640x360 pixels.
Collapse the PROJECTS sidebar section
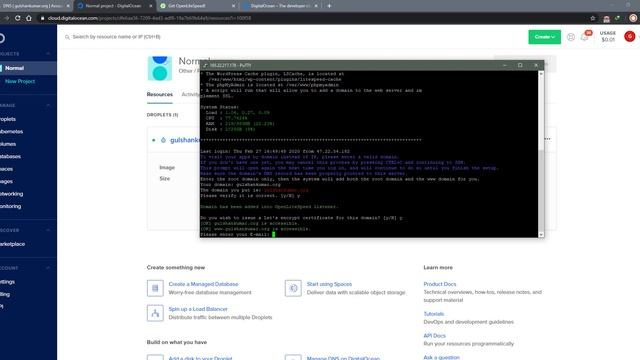(x=48, y=54)
